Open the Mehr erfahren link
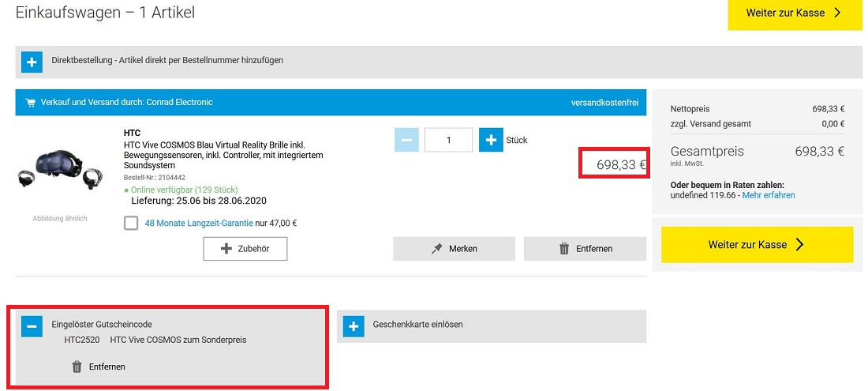The width and height of the screenshot is (868, 391). click(x=769, y=196)
